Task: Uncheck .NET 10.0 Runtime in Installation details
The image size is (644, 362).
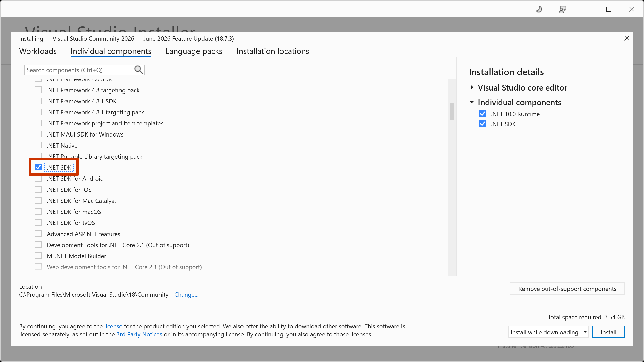Action: [482, 114]
